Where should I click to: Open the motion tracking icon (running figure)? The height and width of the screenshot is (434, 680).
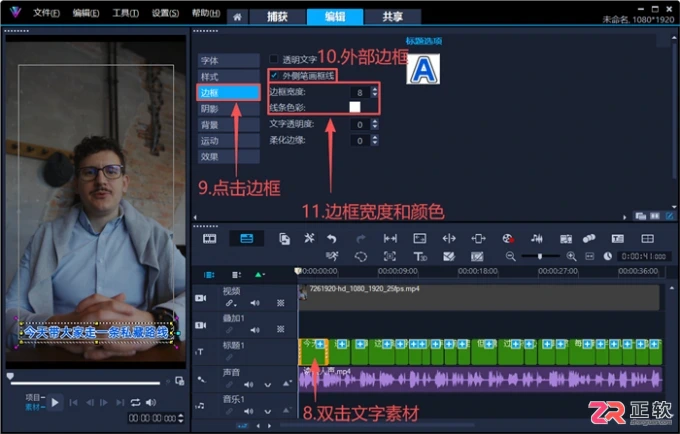coord(332,257)
